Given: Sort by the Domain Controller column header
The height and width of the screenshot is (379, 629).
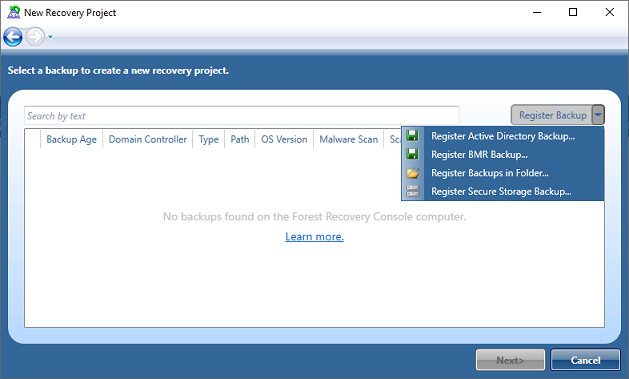Looking at the screenshot, I should point(148,139).
